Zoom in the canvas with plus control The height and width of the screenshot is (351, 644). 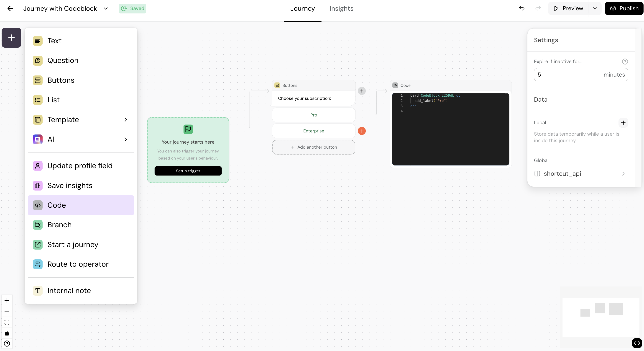coord(7,300)
